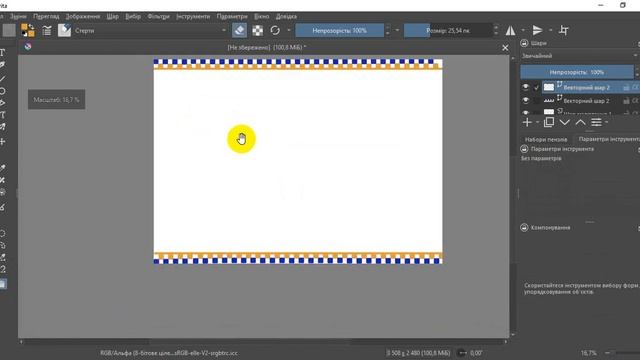Toggle the preserve alpha checkerboard icon
The width and height of the screenshot is (640, 360).
pos(258,30)
